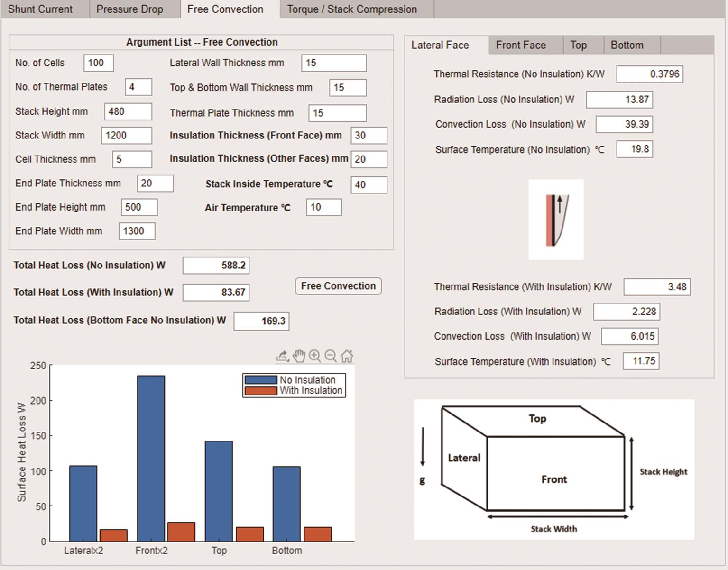Select the zoom in magnifier tool

click(x=314, y=356)
